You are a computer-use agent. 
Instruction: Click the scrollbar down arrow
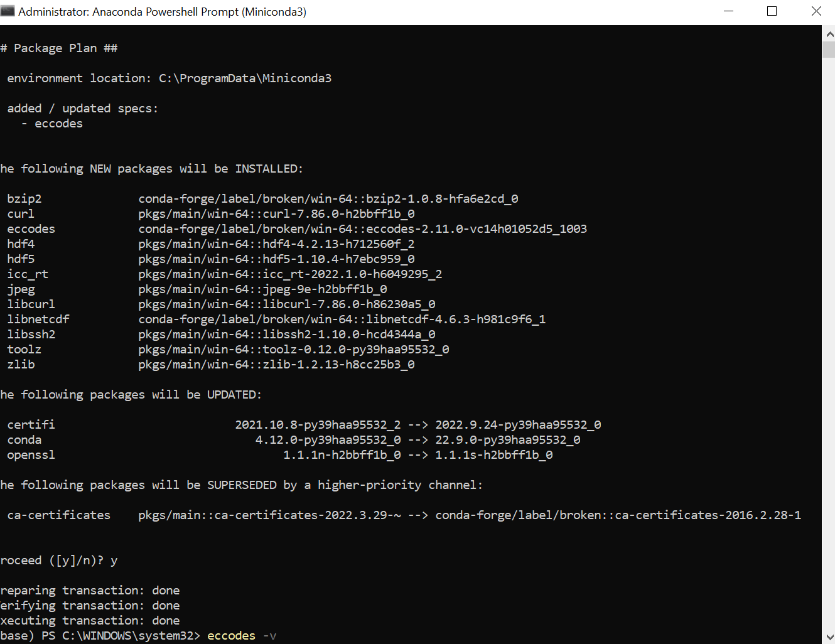(829, 637)
